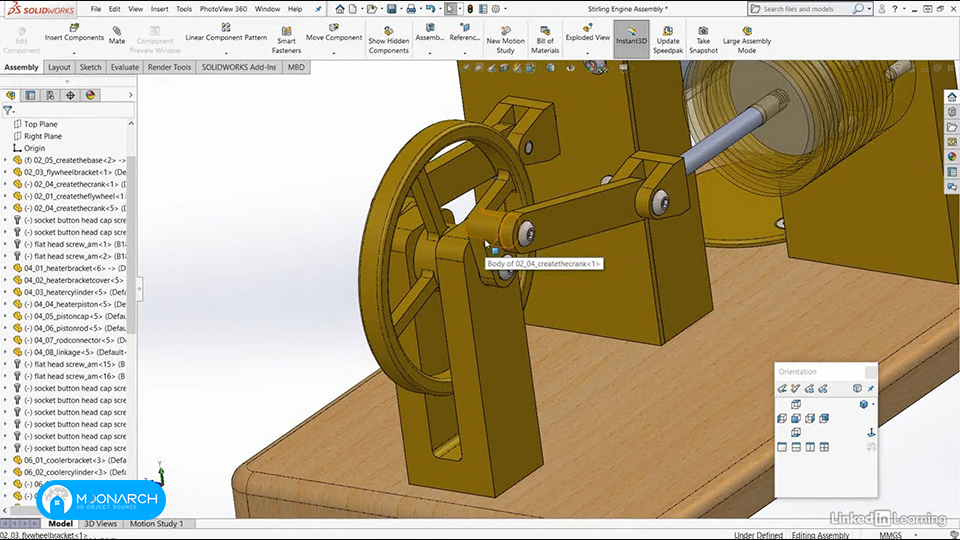Image resolution: width=960 pixels, height=540 pixels.
Task: Switch to the Render Tools tab
Action: click(169, 67)
